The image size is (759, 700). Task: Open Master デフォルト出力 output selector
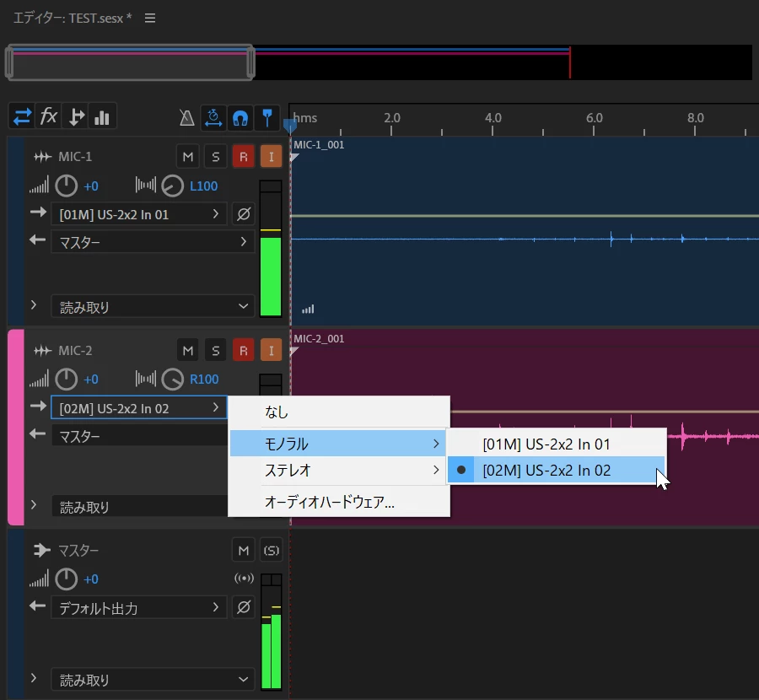(139, 607)
